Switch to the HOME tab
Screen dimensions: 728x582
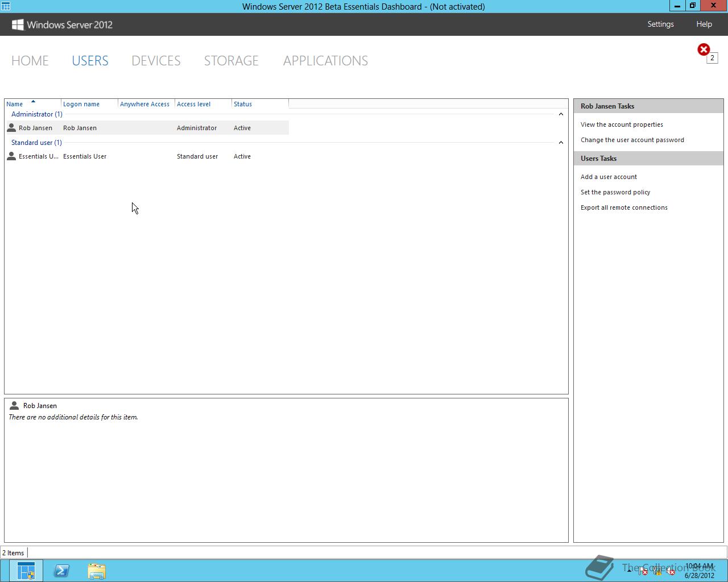click(x=30, y=61)
